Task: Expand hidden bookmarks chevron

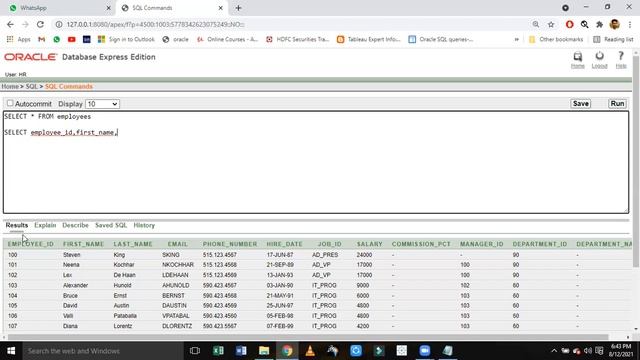Action: click(x=516, y=39)
